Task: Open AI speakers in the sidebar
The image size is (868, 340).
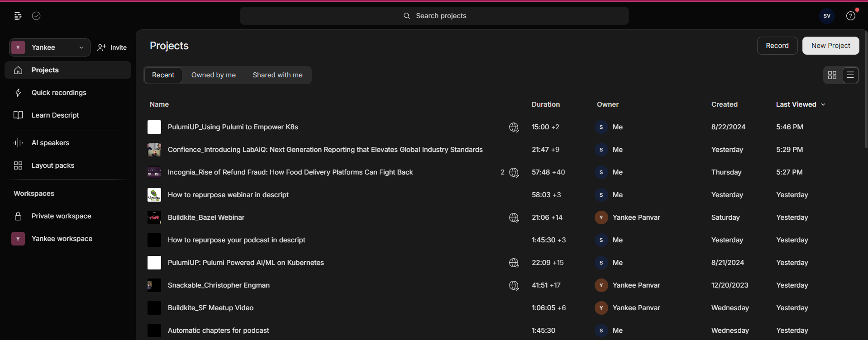Action: (50, 143)
